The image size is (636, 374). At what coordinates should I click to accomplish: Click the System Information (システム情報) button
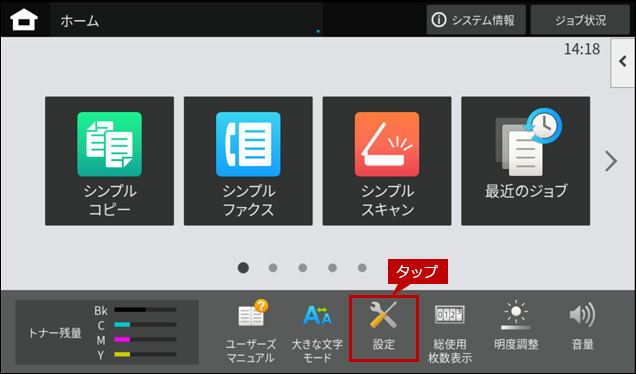coord(476,20)
